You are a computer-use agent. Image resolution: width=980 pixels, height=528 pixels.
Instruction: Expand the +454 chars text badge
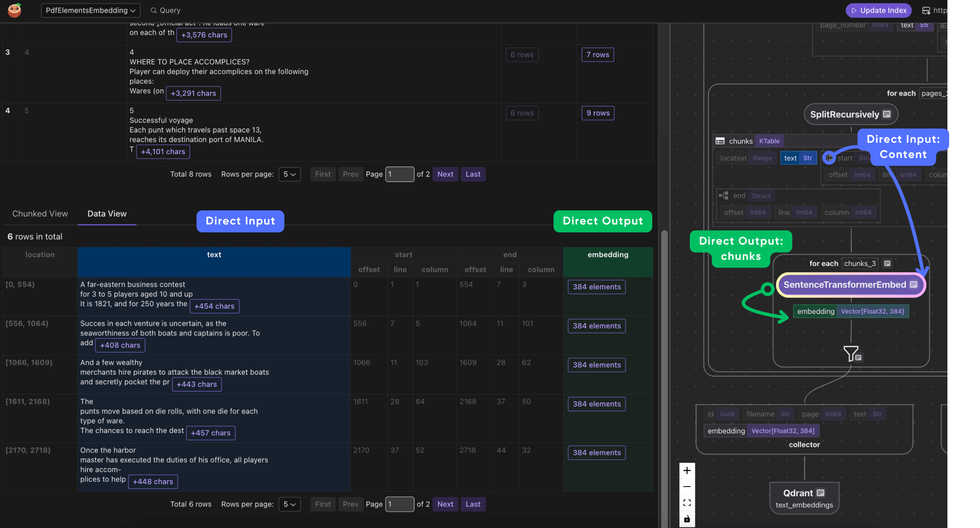214,306
